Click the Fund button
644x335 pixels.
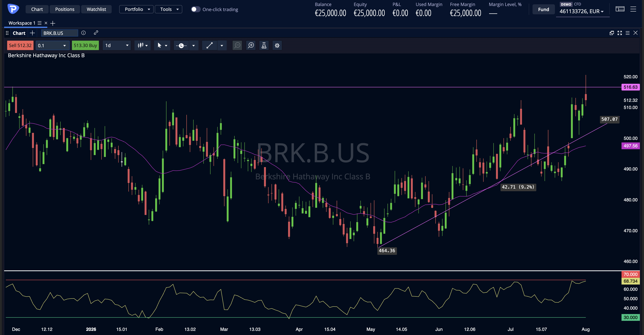(x=543, y=9)
